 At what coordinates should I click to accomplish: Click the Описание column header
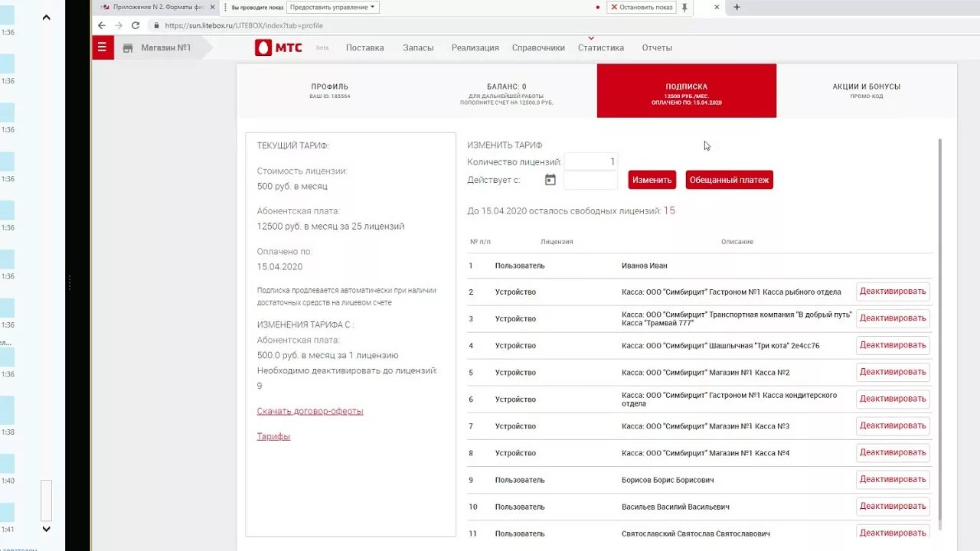(x=737, y=242)
